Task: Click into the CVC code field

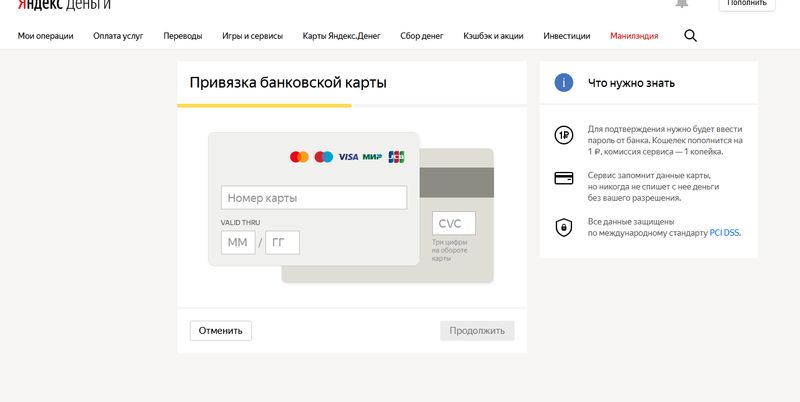Action: click(x=453, y=223)
